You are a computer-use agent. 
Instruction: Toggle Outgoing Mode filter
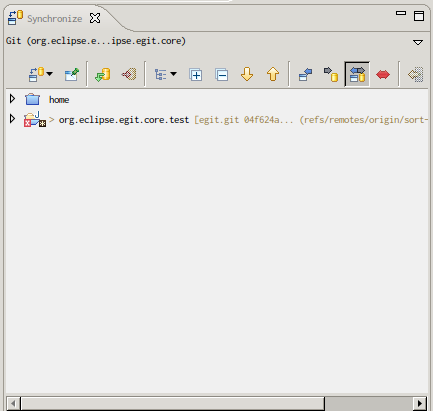331,74
